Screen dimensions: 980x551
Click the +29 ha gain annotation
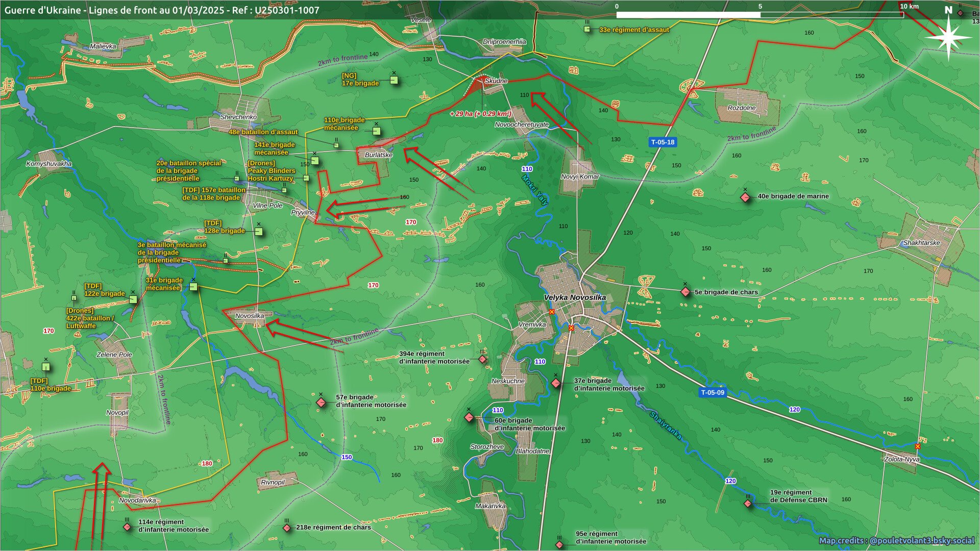click(480, 114)
